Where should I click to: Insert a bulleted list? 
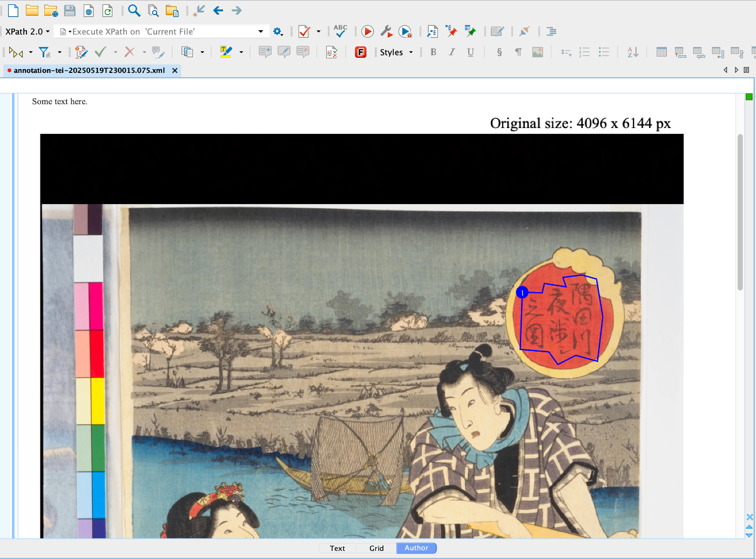[604, 52]
